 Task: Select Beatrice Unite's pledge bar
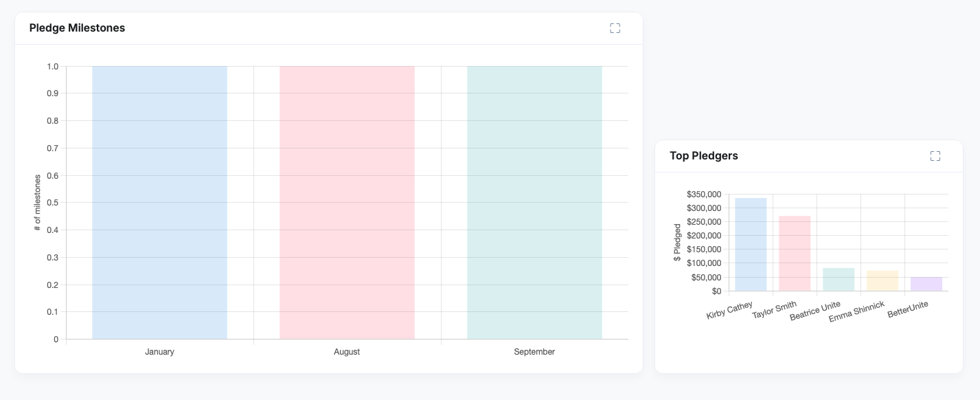(x=839, y=280)
